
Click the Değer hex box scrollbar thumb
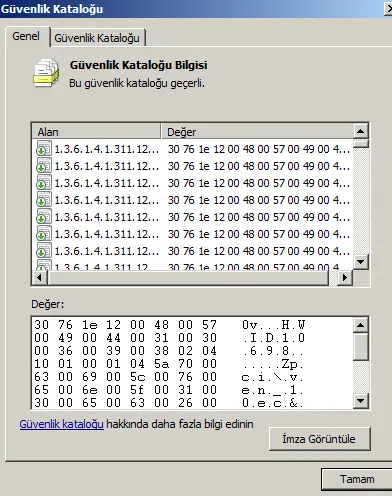coord(360,347)
